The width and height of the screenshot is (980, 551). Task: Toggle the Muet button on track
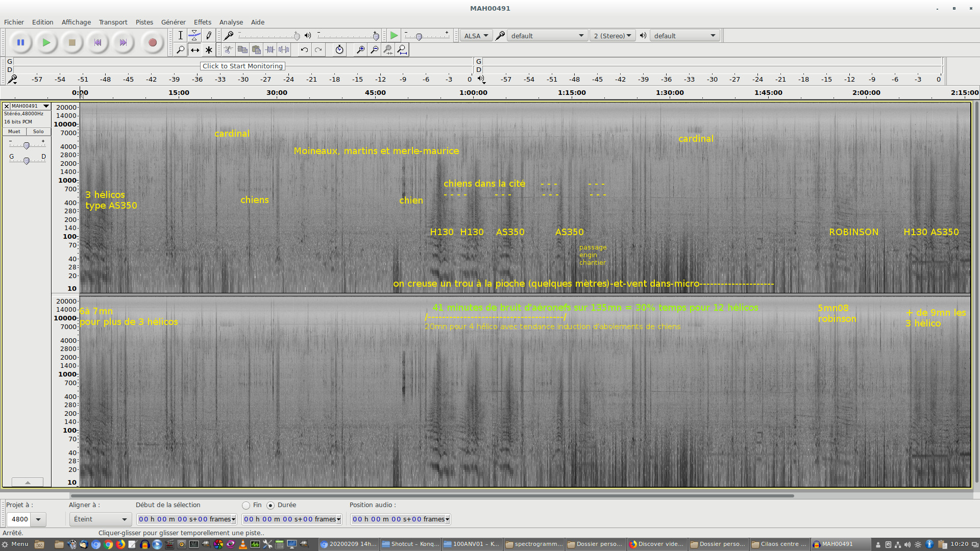[x=14, y=132]
